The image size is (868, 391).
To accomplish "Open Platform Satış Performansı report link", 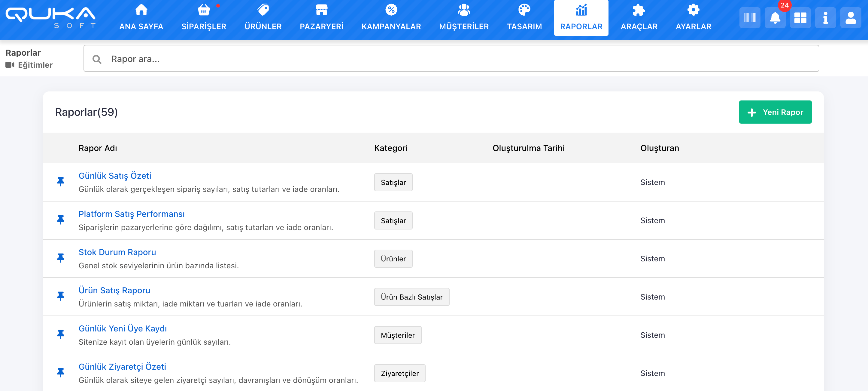I will 132,214.
